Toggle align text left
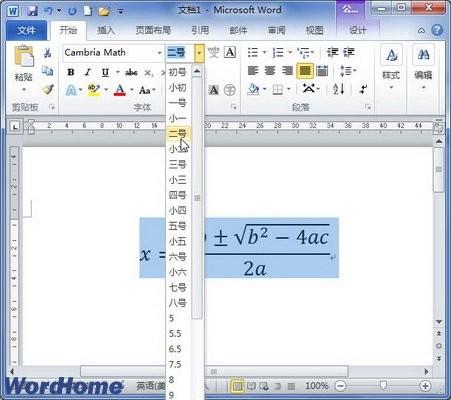The width and height of the screenshot is (451, 400). (x=253, y=71)
